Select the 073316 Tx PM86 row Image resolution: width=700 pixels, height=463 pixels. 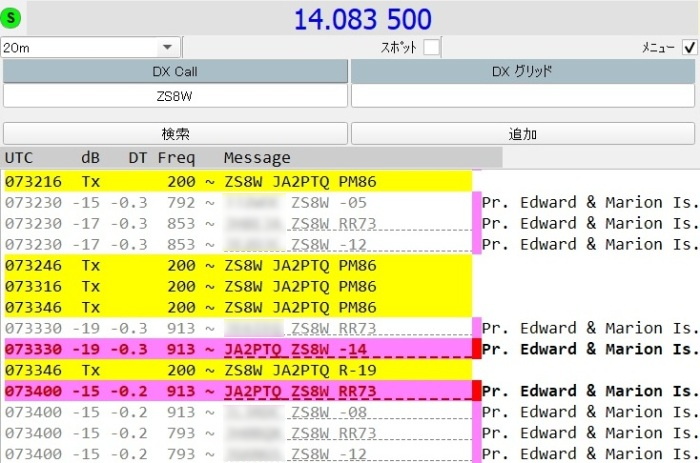click(238, 286)
